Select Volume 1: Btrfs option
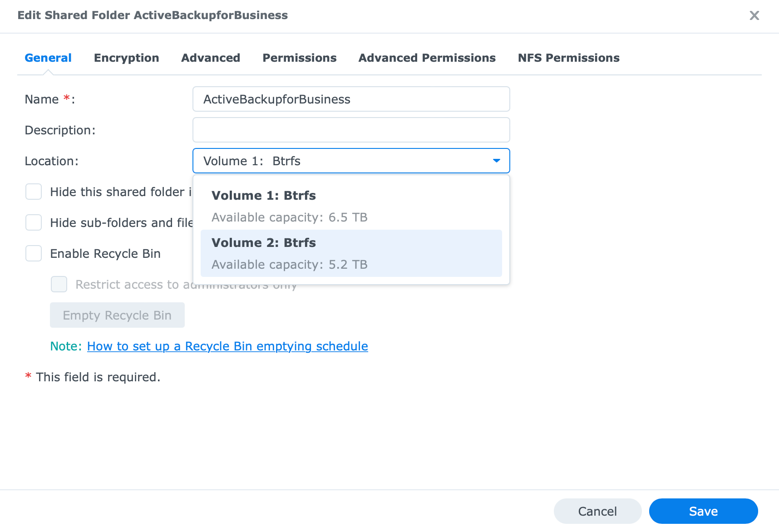 click(x=351, y=206)
